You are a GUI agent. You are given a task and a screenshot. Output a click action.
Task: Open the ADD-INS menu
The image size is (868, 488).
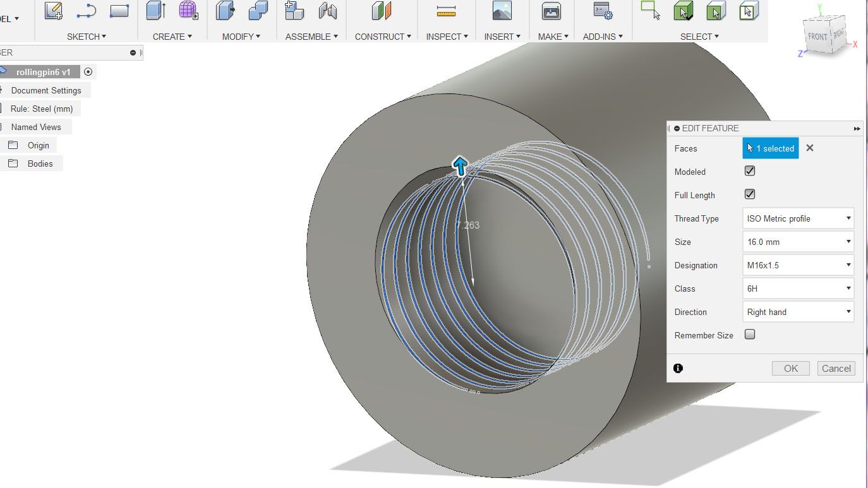point(603,37)
